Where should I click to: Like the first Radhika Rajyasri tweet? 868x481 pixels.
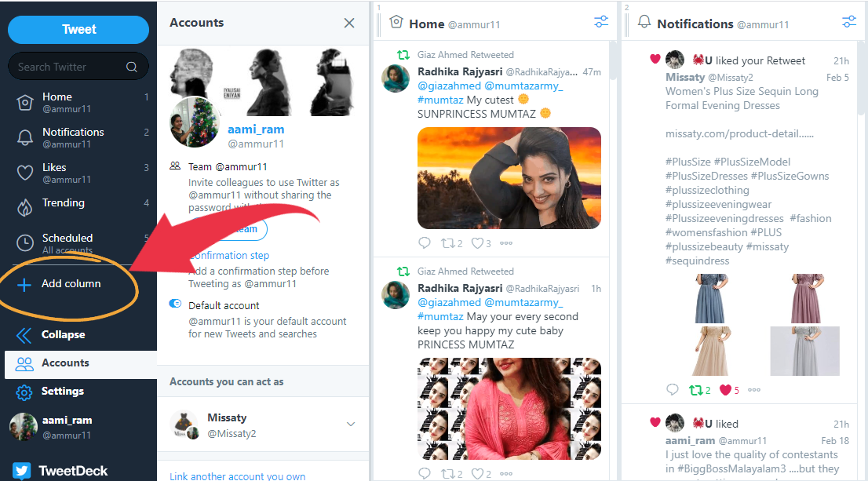[x=477, y=243]
